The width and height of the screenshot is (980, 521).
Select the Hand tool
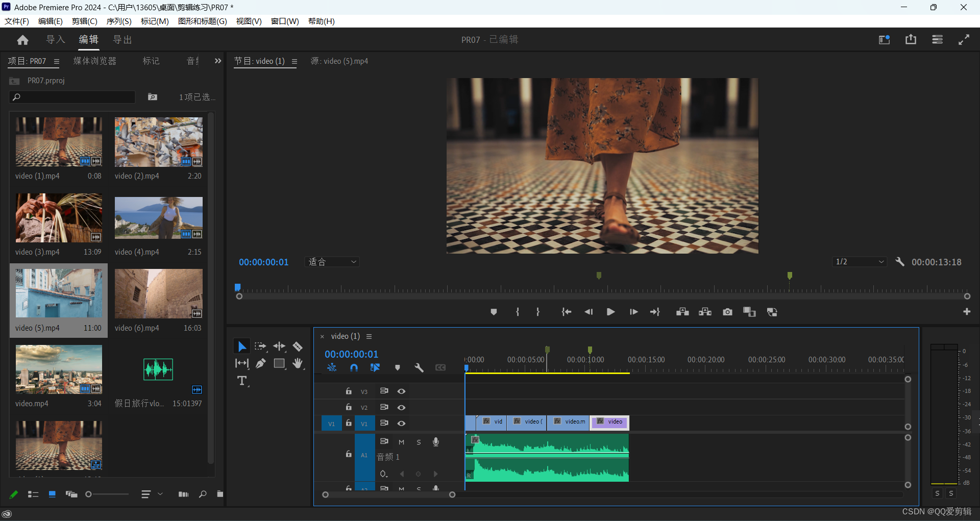point(298,363)
